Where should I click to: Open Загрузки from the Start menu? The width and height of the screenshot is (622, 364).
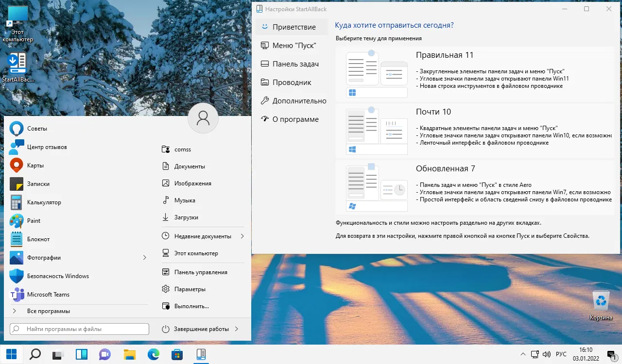203,217
